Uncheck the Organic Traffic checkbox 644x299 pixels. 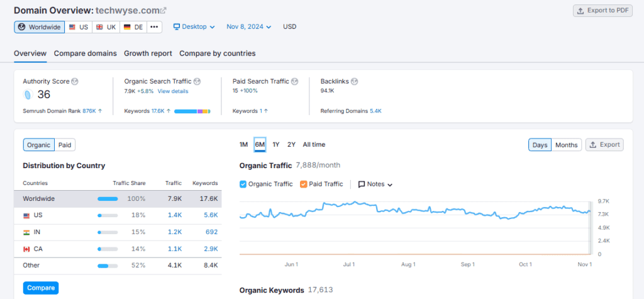tap(243, 184)
